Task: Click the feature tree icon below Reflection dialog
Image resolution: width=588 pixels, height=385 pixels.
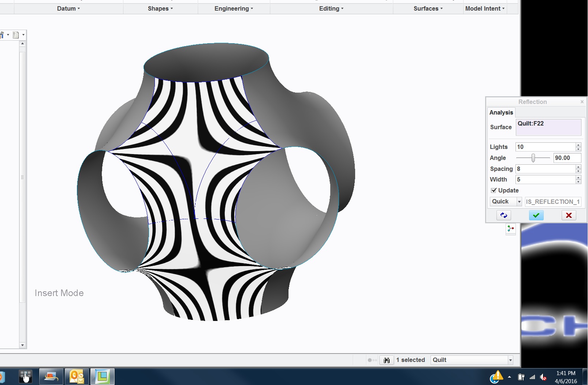Action: [x=511, y=229]
